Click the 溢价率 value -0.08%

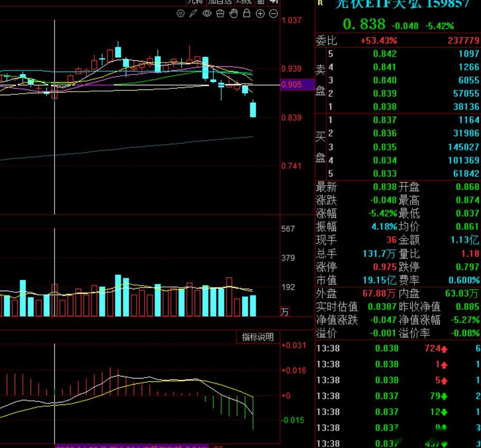tap(465, 333)
